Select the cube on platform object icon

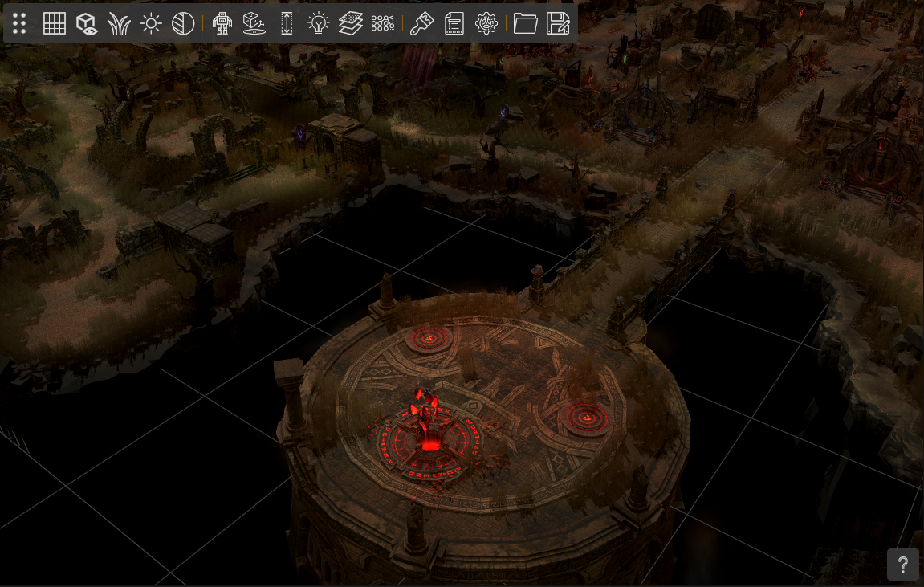point(254,23)
